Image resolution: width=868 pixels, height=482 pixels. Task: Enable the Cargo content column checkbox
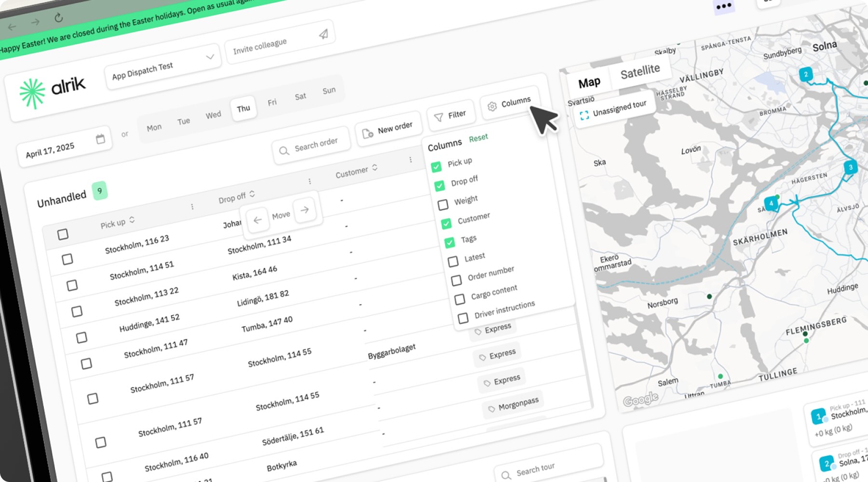point(460,299)
